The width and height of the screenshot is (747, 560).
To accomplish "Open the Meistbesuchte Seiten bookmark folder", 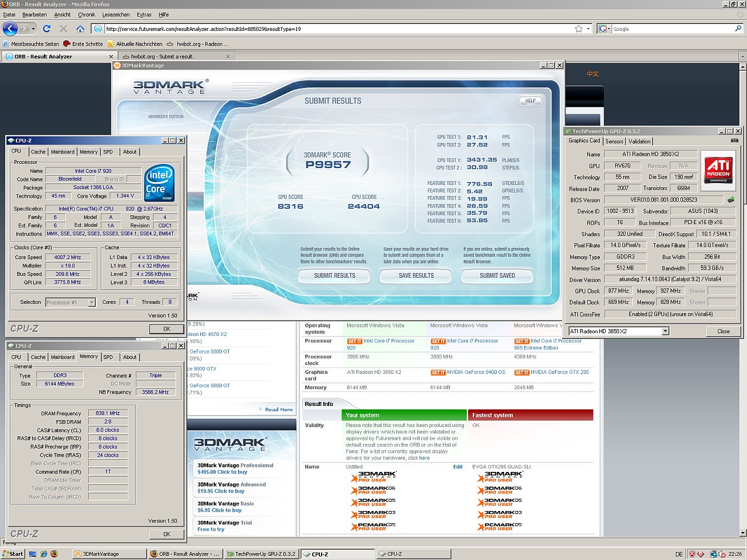I will pyautogui.click(x=31, y=44).
